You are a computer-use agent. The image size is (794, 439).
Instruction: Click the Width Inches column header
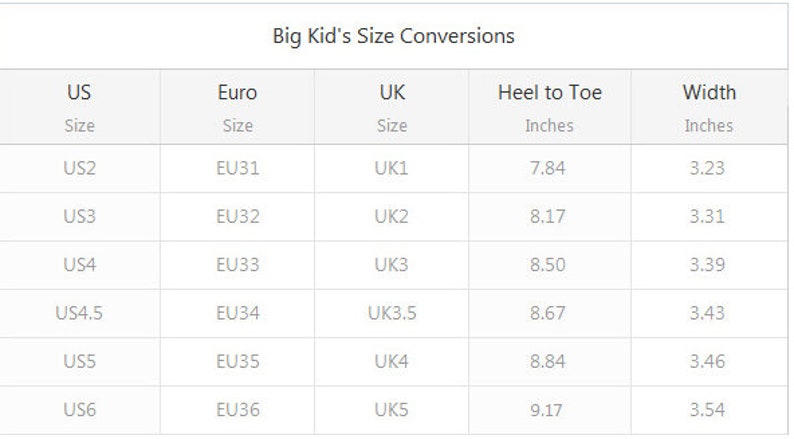click(x=709, y=107)
